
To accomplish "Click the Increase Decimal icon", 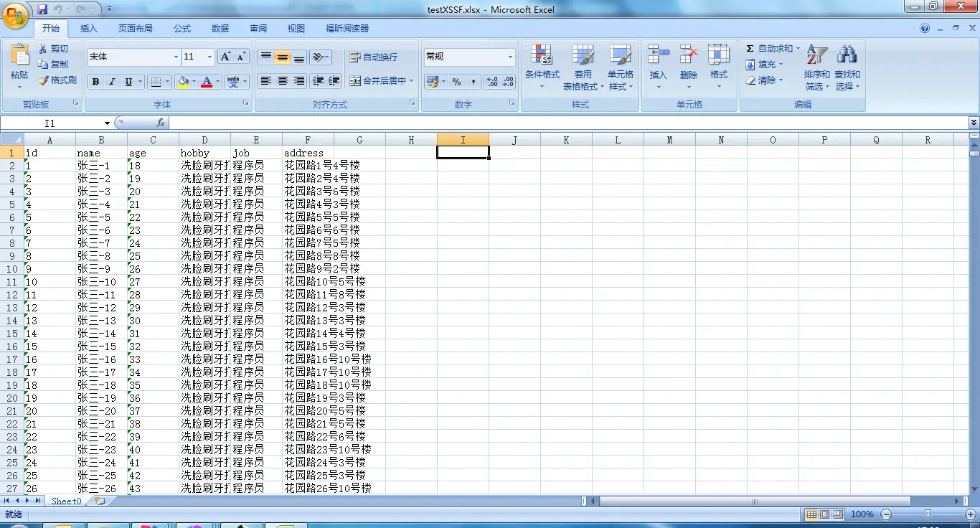I will (x=491, y=82).
